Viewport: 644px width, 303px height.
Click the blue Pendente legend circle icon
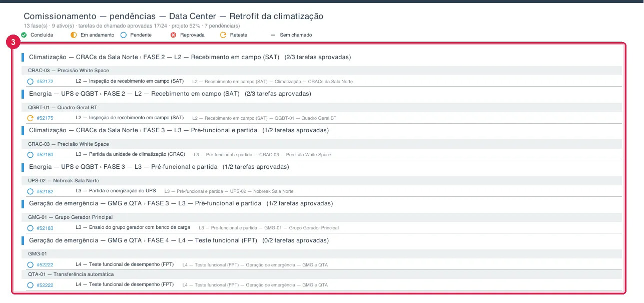click(x=124, y=35)
